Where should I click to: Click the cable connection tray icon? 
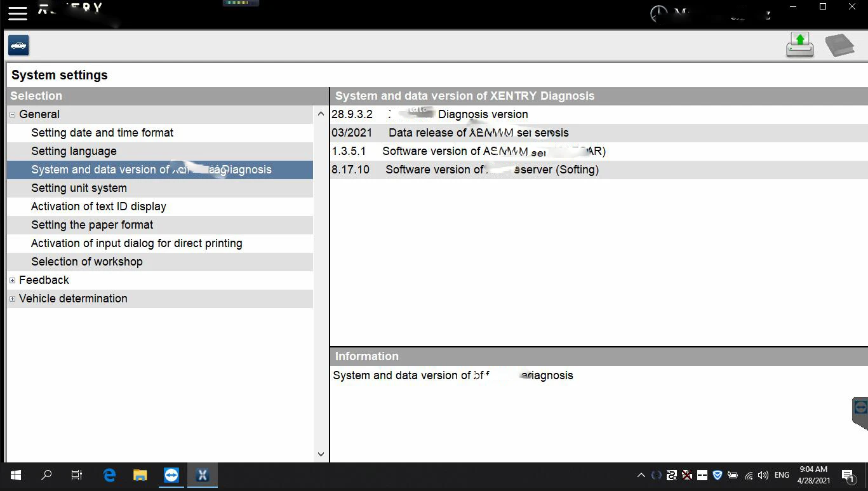click(672, 475)
